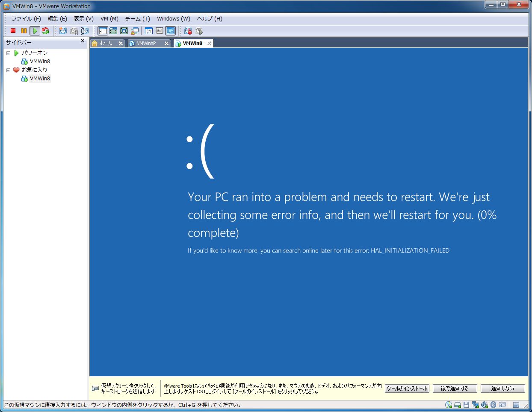Toggle the console view toolbar icon

[x=171, y=31]
